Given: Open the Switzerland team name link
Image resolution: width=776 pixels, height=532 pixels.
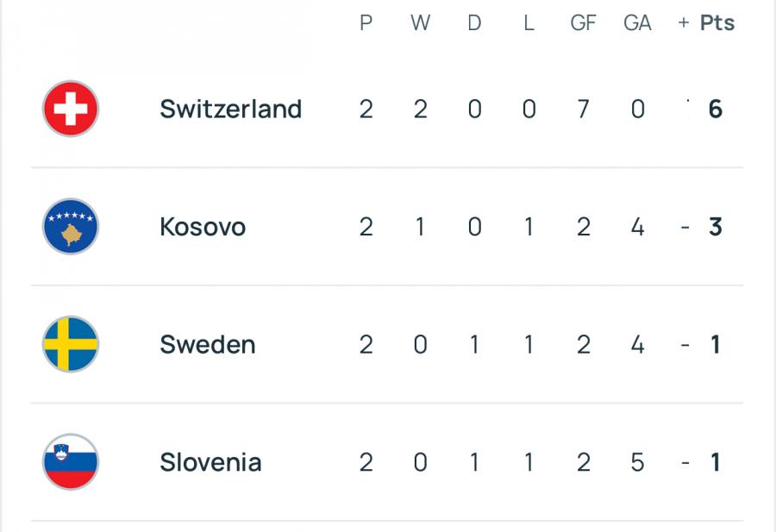Looking at the screenshot, I should click(230, 110).
